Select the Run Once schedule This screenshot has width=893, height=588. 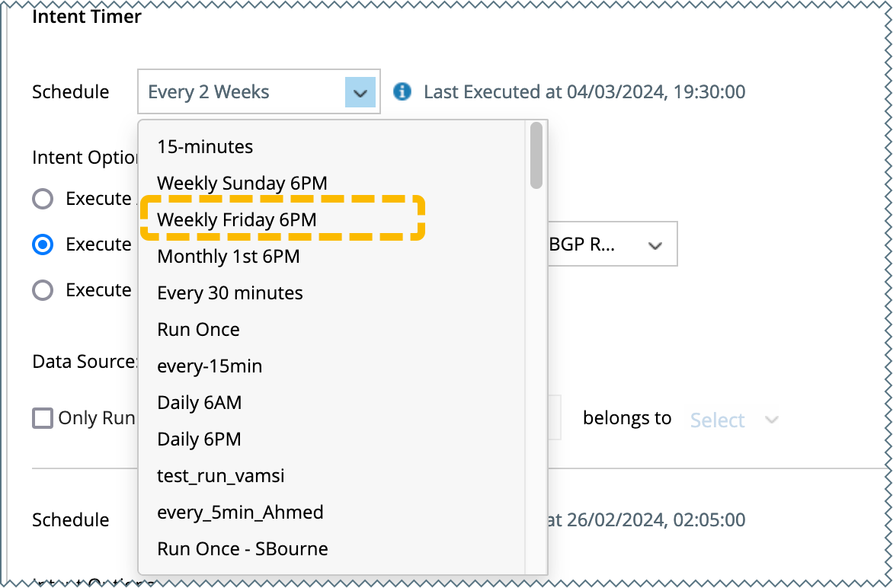coord(198,330)
